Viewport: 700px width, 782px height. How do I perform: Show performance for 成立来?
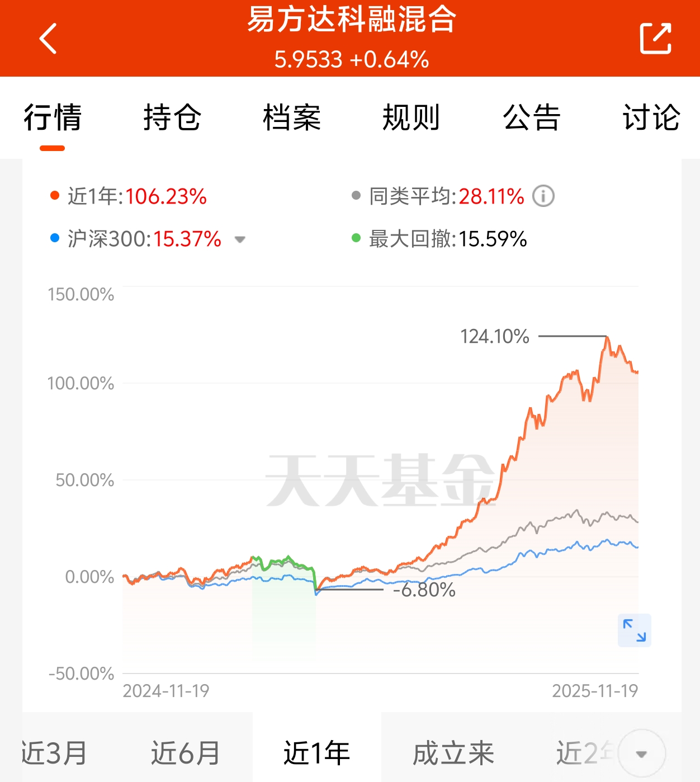[453, 753]
